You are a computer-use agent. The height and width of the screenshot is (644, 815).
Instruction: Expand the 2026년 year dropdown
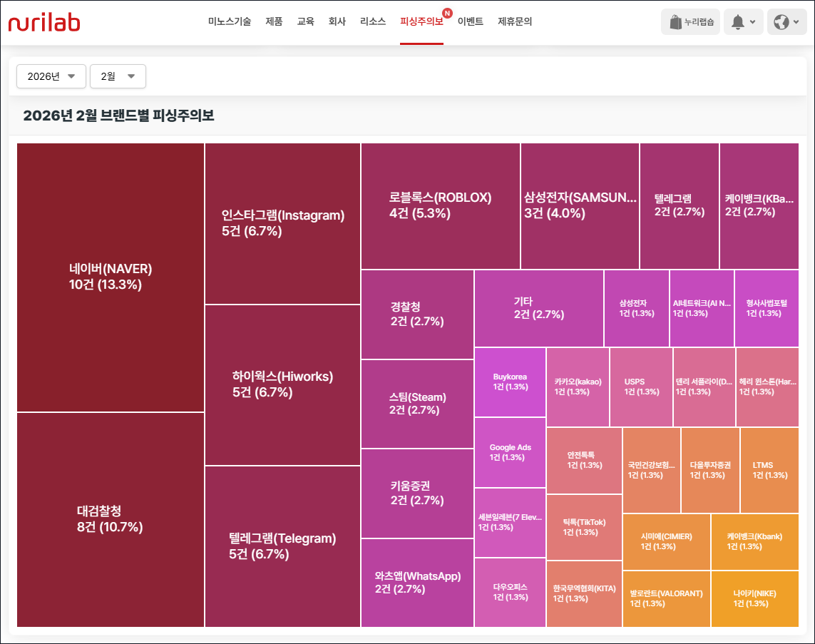point(51,76)
